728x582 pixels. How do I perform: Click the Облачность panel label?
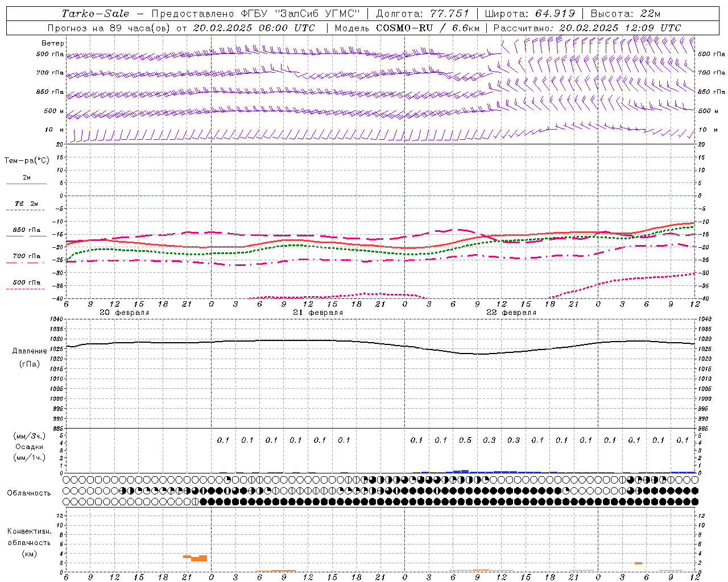pyautogui.click(x=29, y=493)
